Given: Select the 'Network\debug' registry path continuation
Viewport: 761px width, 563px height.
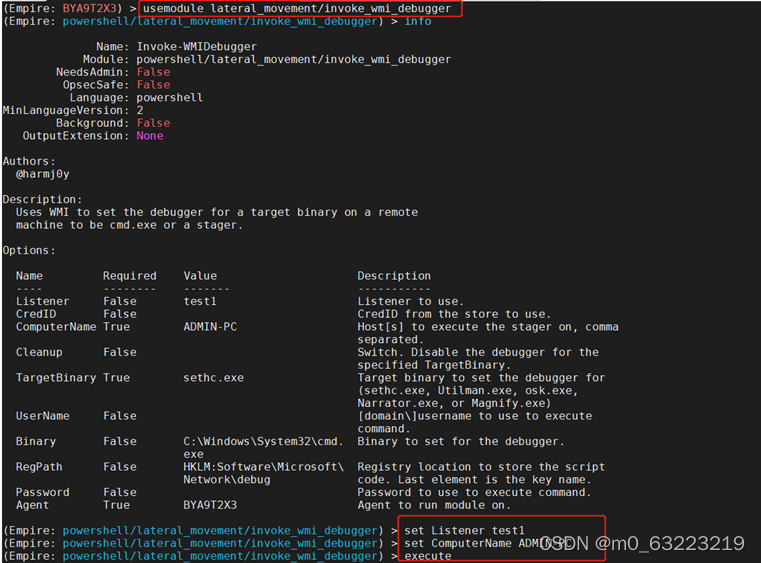Looking at the screenshot, I should pos(227,480).
